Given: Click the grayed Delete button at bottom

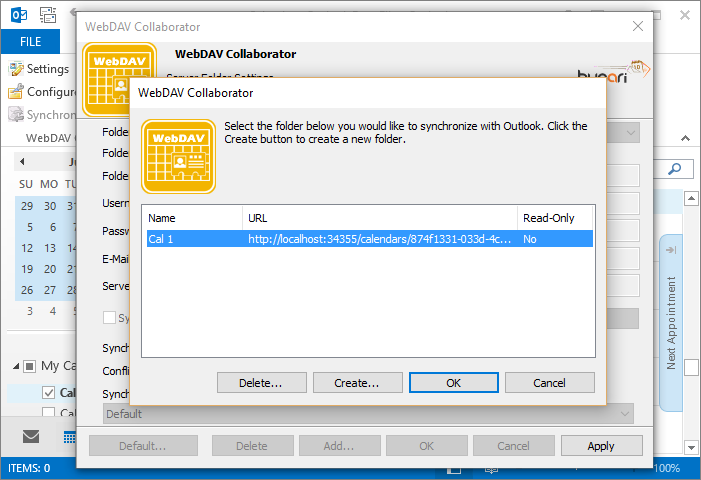Looking at the screenshot, I should point(252,446).
